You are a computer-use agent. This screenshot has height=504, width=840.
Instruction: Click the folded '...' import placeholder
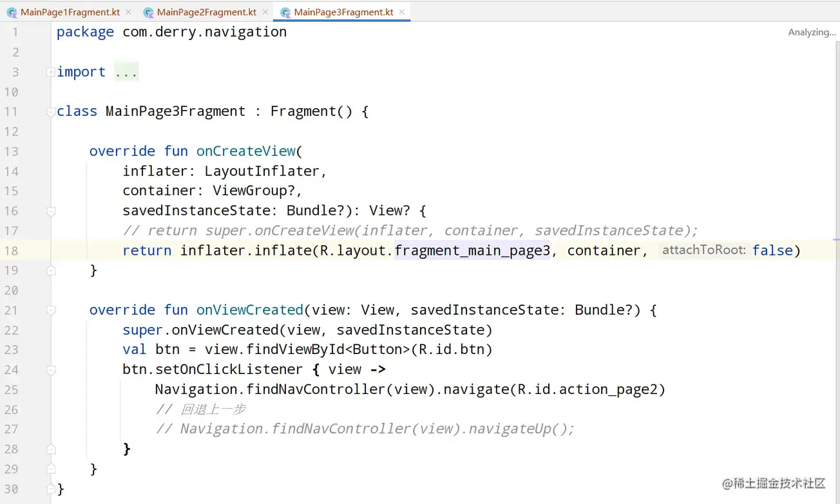pos(126,72)
